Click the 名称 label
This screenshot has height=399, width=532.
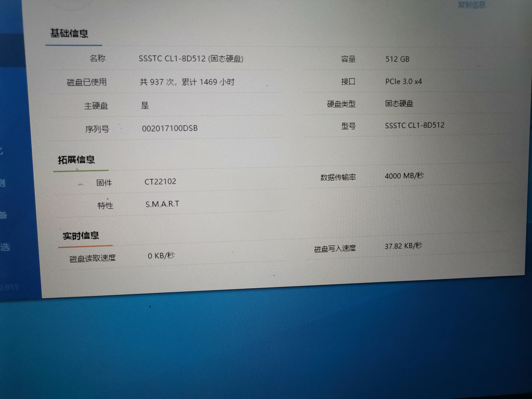pyautogui.click(x=98, y=58)
